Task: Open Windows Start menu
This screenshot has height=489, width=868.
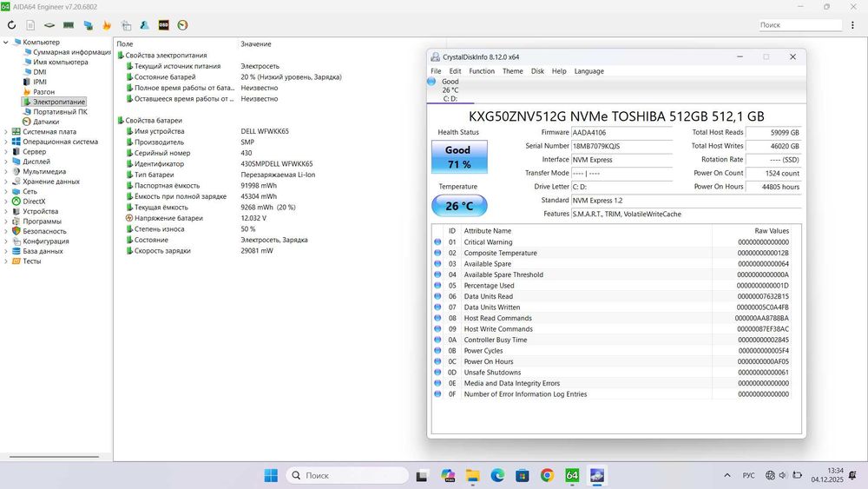Action: 271,475
